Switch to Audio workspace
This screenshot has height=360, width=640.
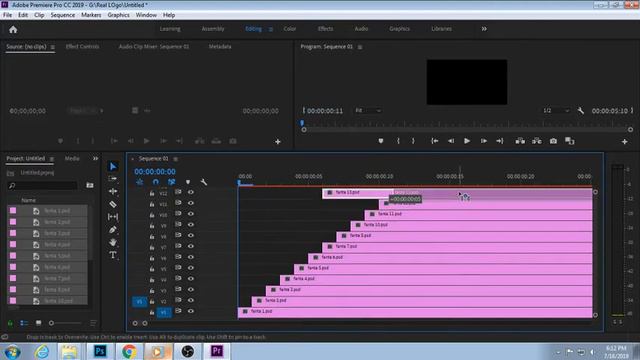coord(361,29)
